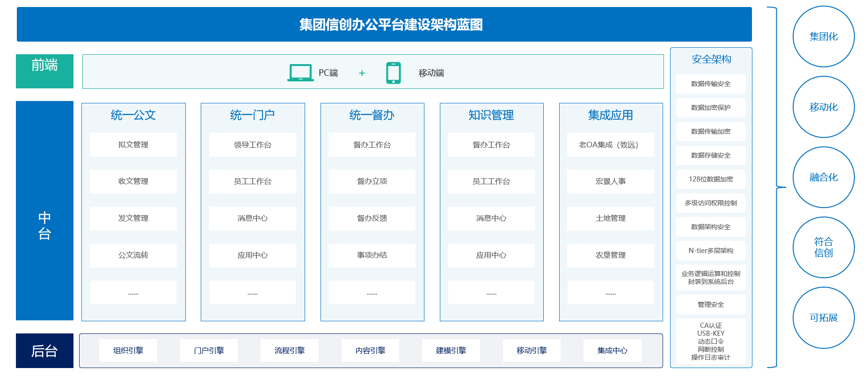Click the 集团信创办公平台建设架构蓝图 title banner
868x376 pixels.
[384, 24]
